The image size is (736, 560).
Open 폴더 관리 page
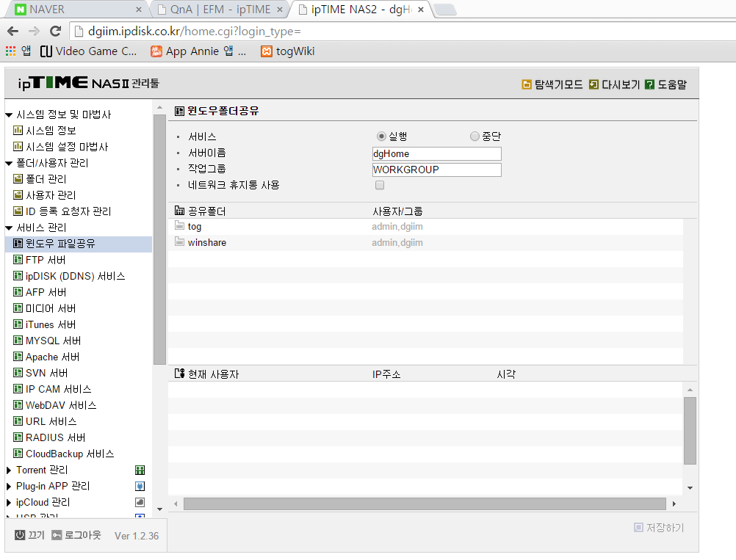(x=46, y=179)
